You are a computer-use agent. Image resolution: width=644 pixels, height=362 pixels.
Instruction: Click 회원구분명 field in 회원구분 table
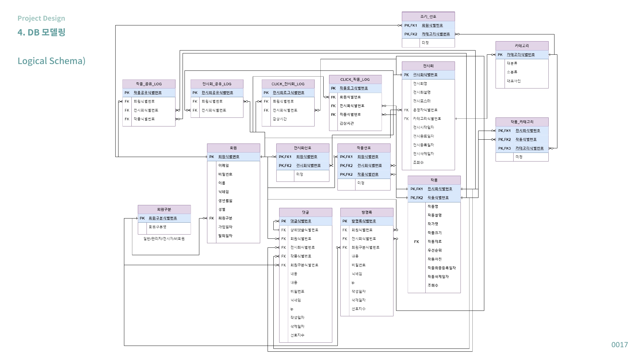(x=157, y=227)
